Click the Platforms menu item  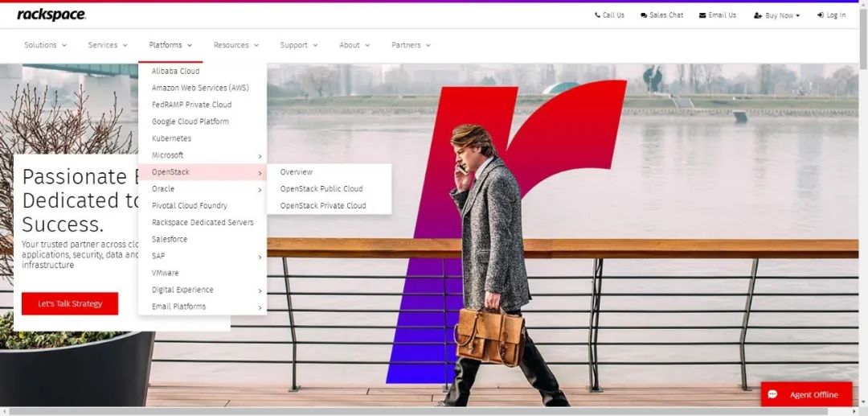170,45
